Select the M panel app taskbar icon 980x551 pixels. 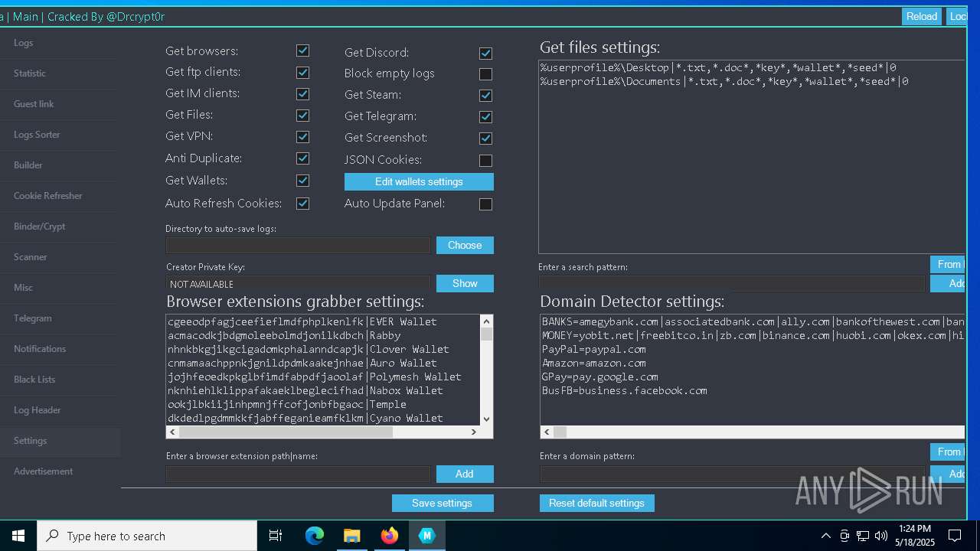tap(427, 536)
